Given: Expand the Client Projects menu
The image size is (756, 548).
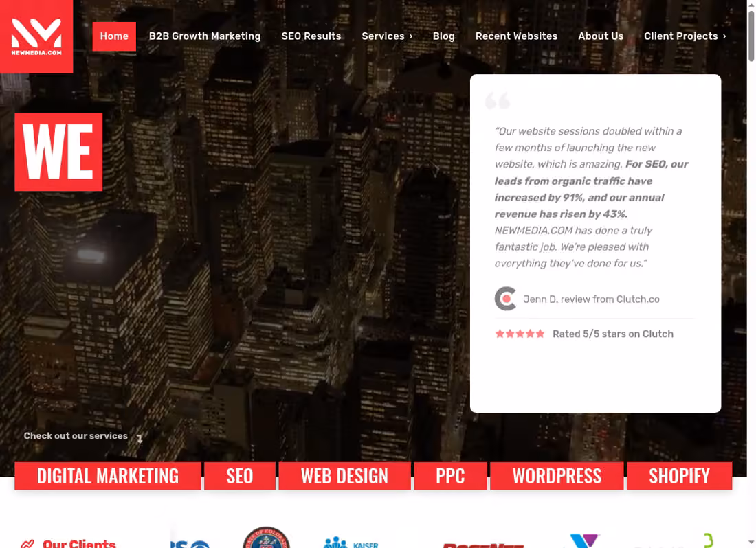Looking at the screenshot, I should pos(685,36).
